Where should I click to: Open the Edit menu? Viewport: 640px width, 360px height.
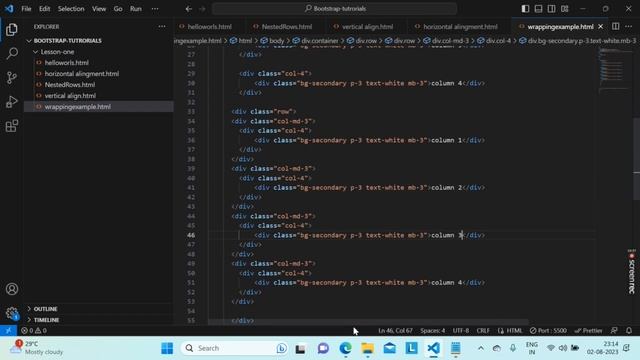pyautogui.click(x=44, y=9)
